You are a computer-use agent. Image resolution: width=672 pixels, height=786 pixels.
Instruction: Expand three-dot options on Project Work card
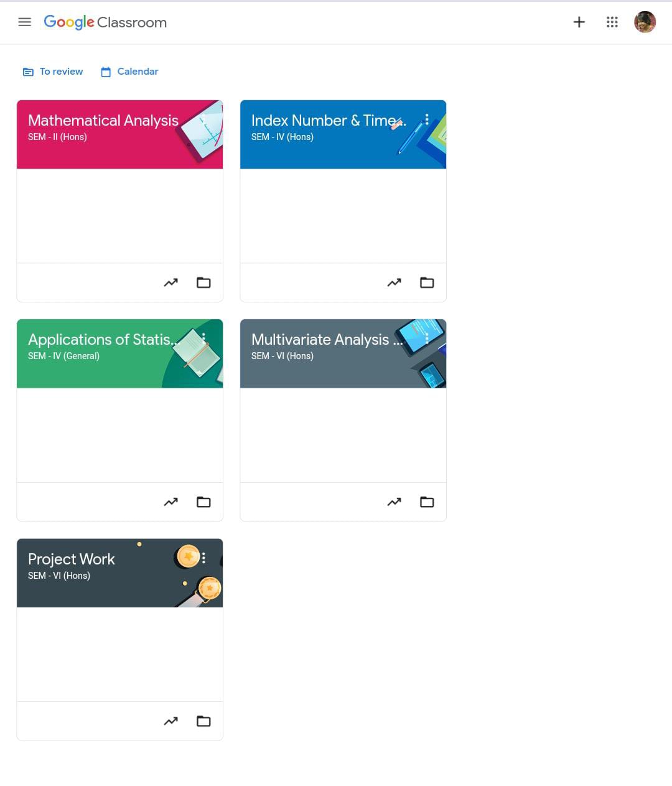tap(203, 558)
